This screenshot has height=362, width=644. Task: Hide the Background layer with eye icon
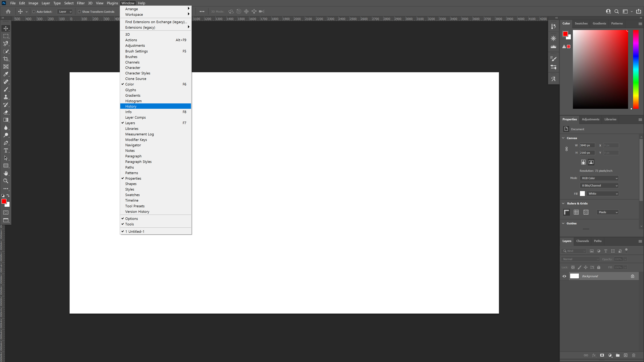coord(564,276)
